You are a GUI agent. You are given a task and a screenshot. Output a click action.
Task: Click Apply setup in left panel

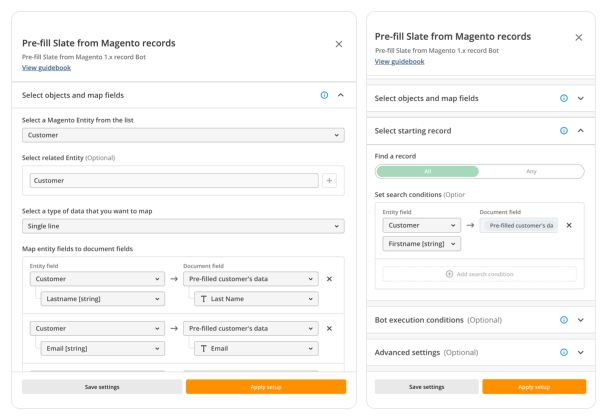click(266, 387)
